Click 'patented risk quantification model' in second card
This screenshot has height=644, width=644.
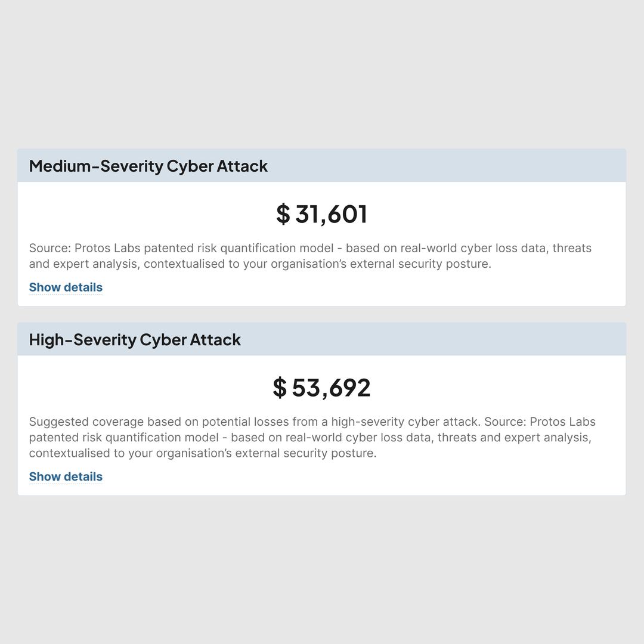123,438
